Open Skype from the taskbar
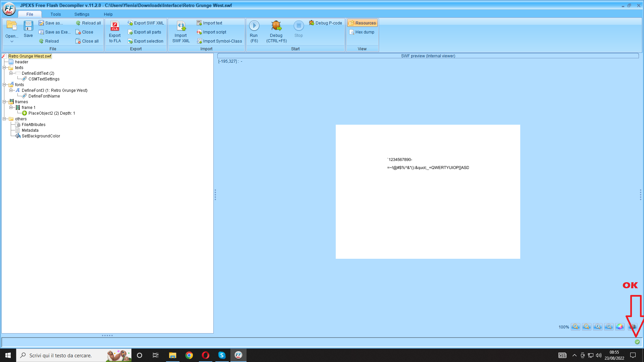The width and height of the screenshot is (644, 362). (x=222, y=355)
